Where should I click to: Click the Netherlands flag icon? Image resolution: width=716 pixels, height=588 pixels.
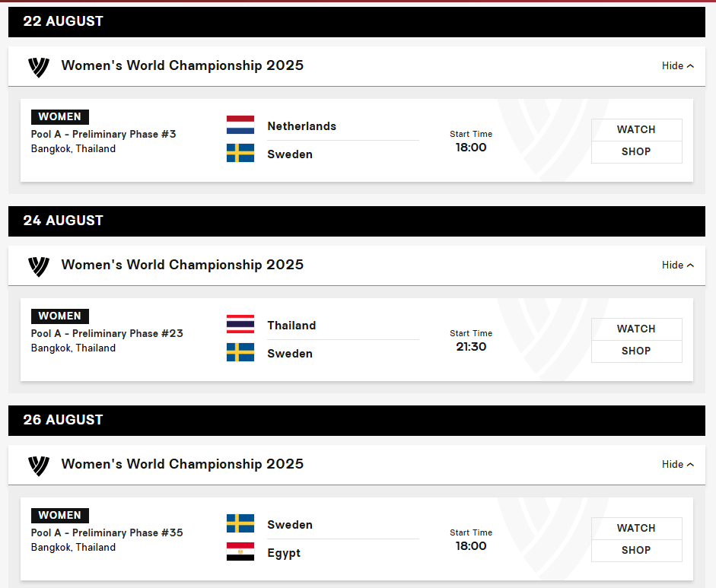coord(240,126)
